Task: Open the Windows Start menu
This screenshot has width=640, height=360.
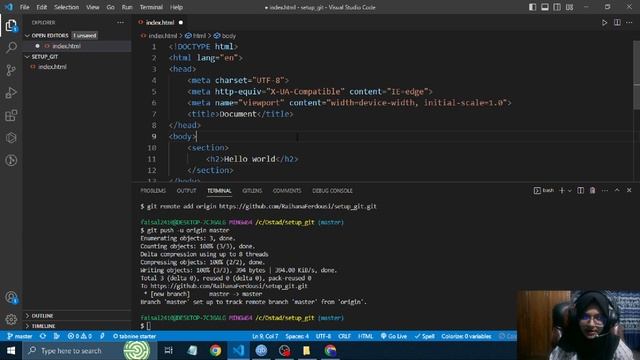Action: [x=11, y=351]
